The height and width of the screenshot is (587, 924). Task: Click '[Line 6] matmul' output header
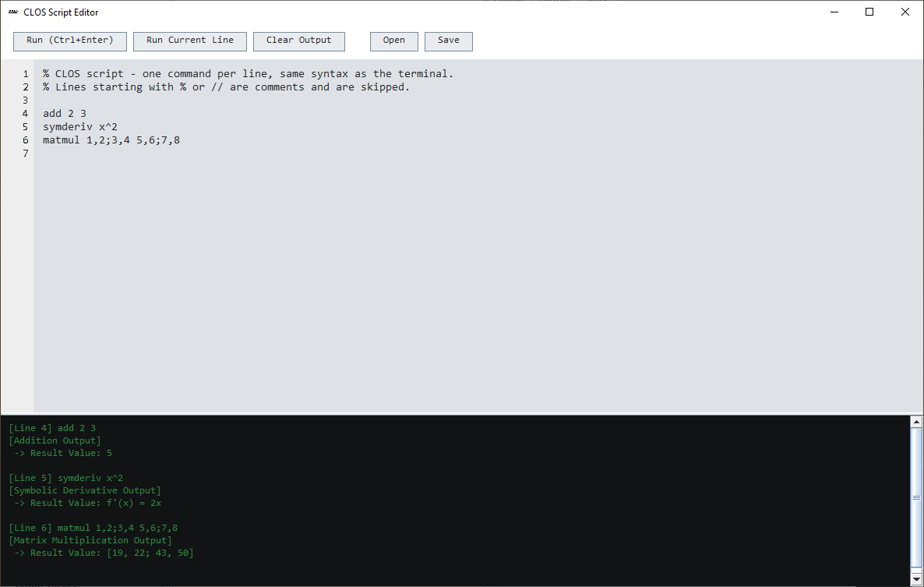point(93,528)
